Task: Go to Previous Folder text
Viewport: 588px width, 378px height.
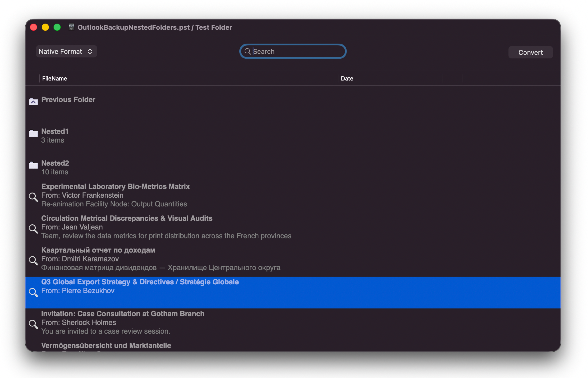Action: click(68, 100)
